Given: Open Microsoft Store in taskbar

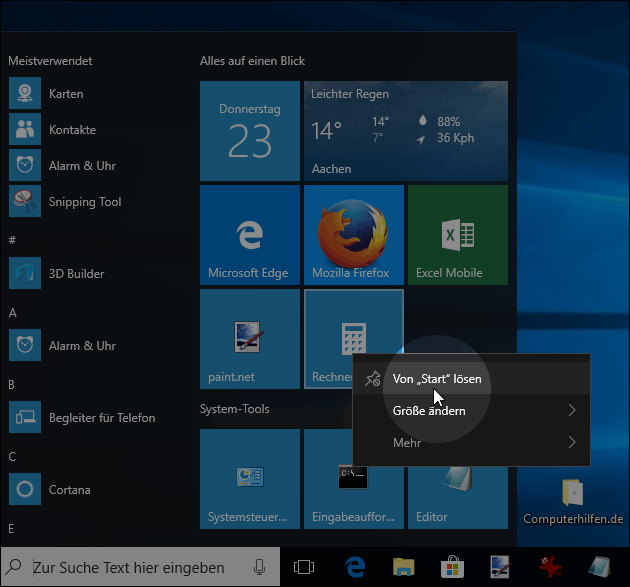Looking at the screenshot, I should pos(452,567).
